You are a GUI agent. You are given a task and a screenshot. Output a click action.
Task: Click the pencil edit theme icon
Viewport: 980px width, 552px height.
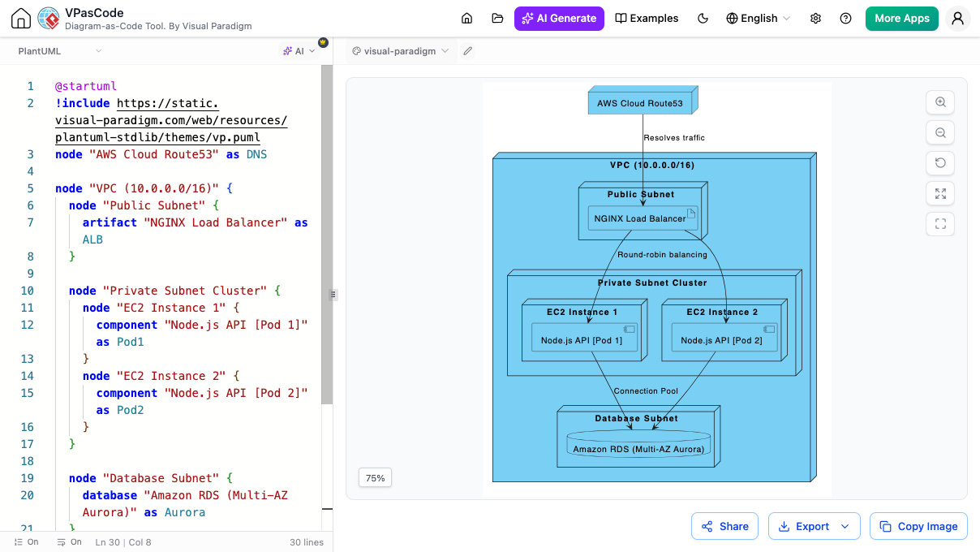click(467, 51)
